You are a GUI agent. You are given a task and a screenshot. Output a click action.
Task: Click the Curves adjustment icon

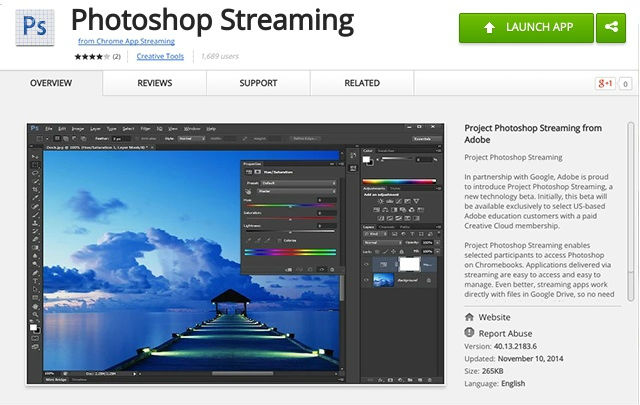398,201
